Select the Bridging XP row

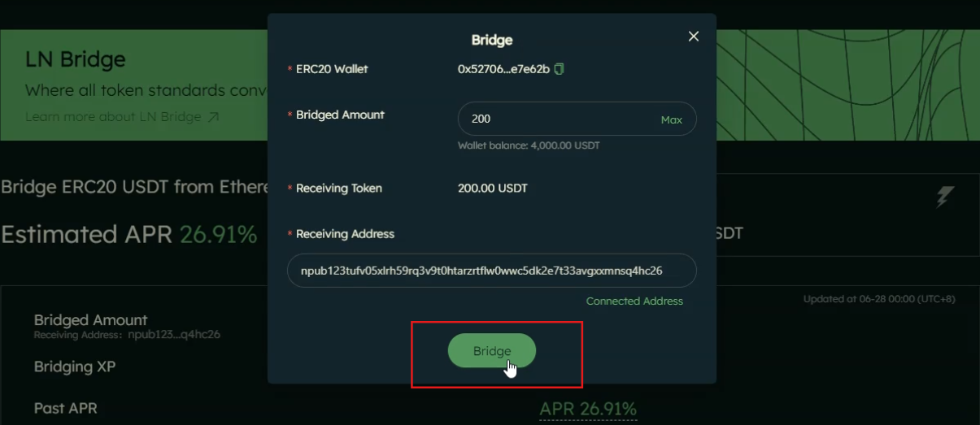click(75, 366)
